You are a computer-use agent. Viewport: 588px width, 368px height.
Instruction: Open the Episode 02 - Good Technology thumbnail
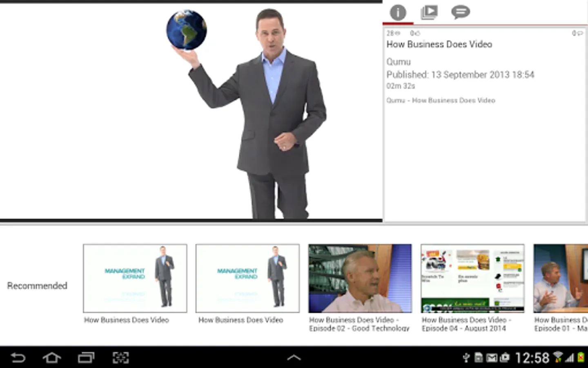[360, 278]
